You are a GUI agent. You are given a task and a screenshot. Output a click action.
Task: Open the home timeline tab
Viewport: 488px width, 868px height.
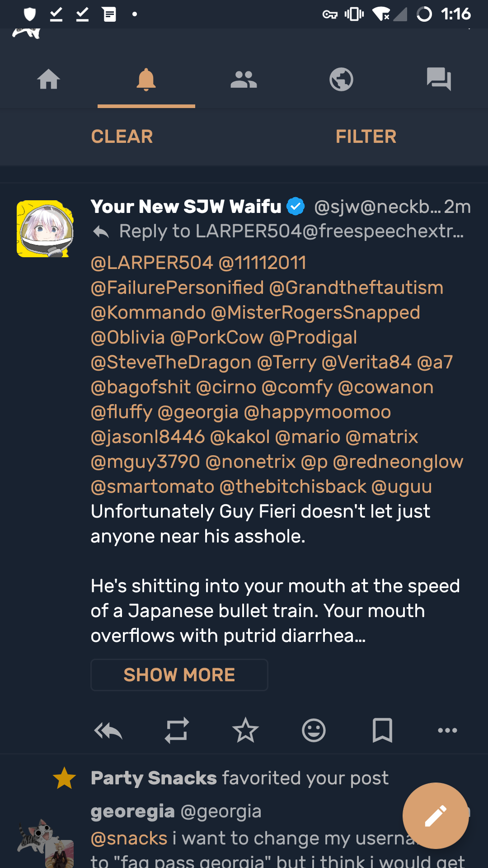[x=49, y=80]
